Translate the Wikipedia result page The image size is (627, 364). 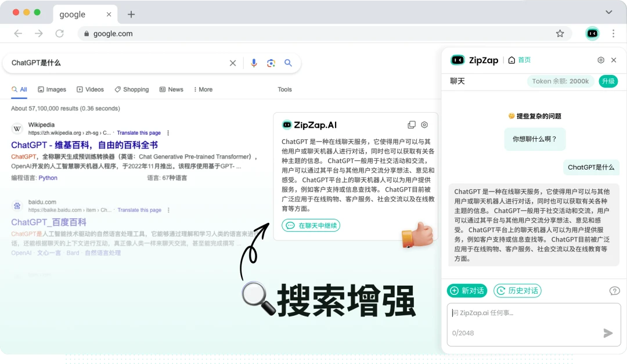point(139,133)
